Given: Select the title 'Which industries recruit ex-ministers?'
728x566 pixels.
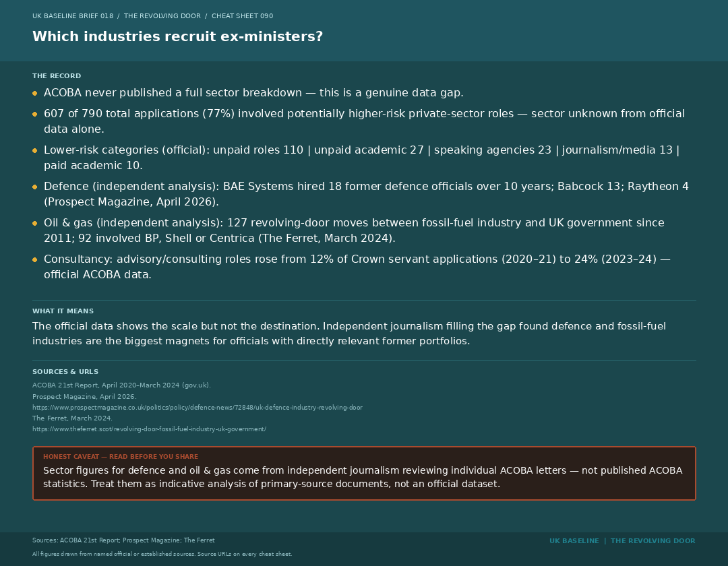Looking at the screenshot, I should pyautogui.click(x=177, y=36).
